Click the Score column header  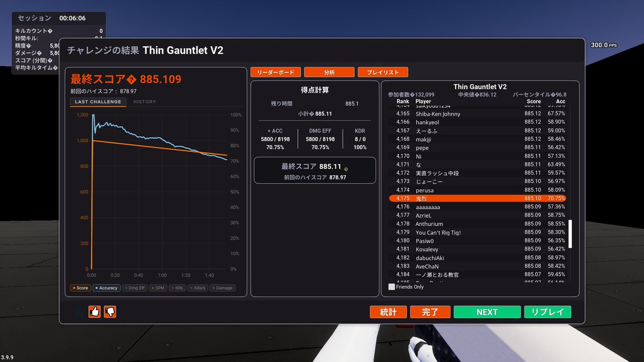pyautogui.click(x=533, y=101)
